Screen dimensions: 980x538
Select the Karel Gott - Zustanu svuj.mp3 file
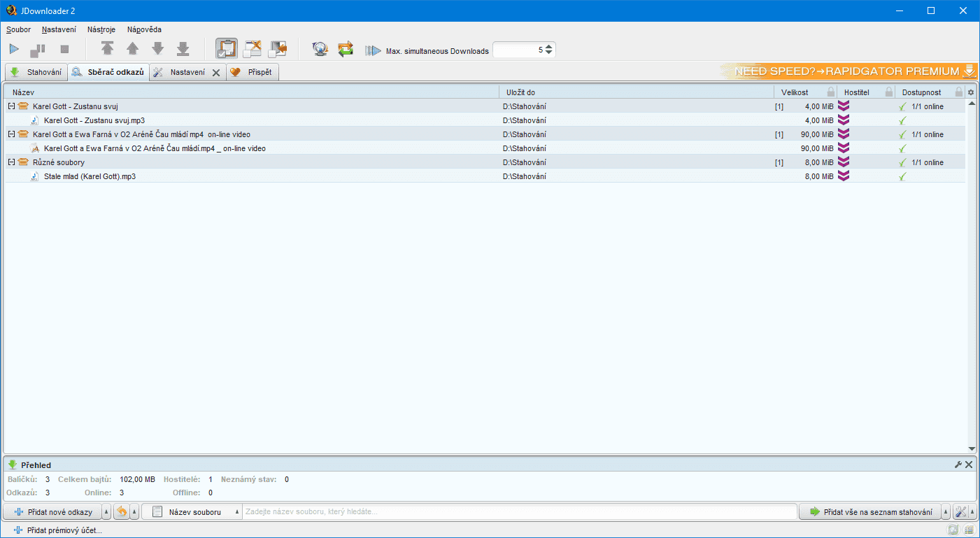click(94, 120)
